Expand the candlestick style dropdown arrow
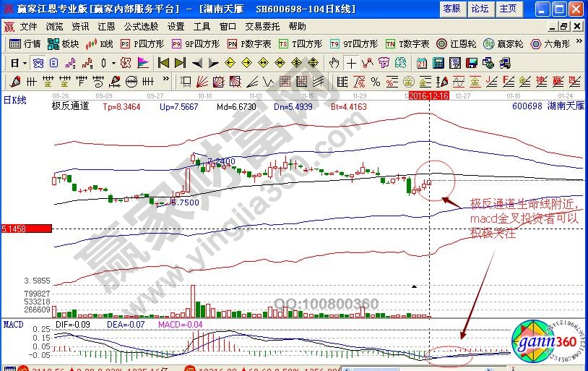588x371 pixels. coord(113,62)
